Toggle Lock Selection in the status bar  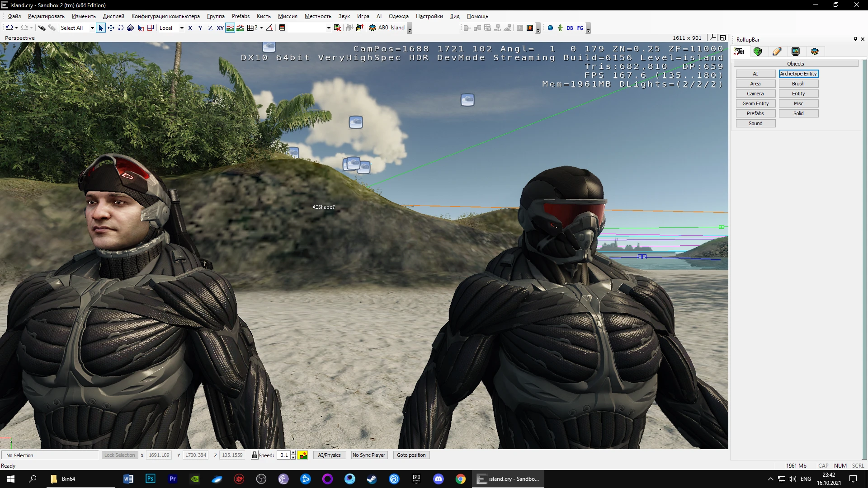(119, 455)
